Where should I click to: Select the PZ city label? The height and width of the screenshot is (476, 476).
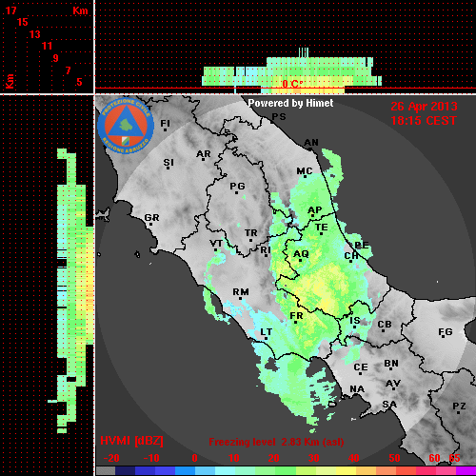[459, 406]
